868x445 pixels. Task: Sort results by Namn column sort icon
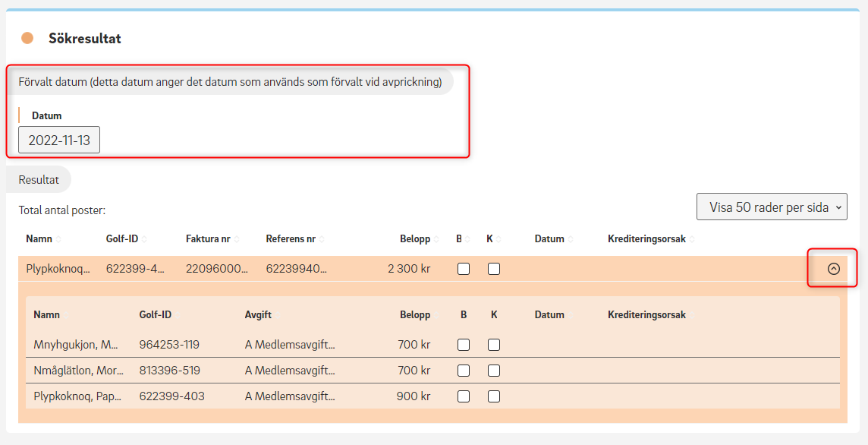click(x=58, y=239)
